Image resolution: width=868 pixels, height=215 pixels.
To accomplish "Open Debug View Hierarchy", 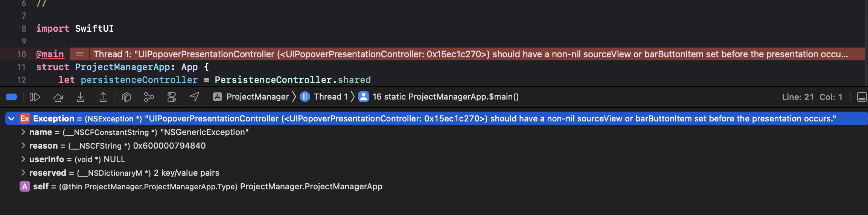I will (x=126, y=97).
